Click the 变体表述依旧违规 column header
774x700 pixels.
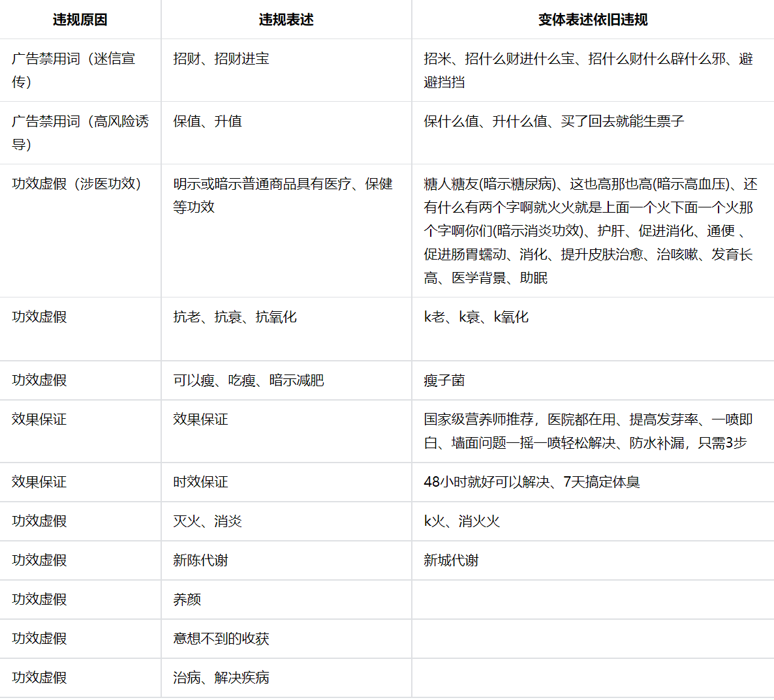(593, 20)
